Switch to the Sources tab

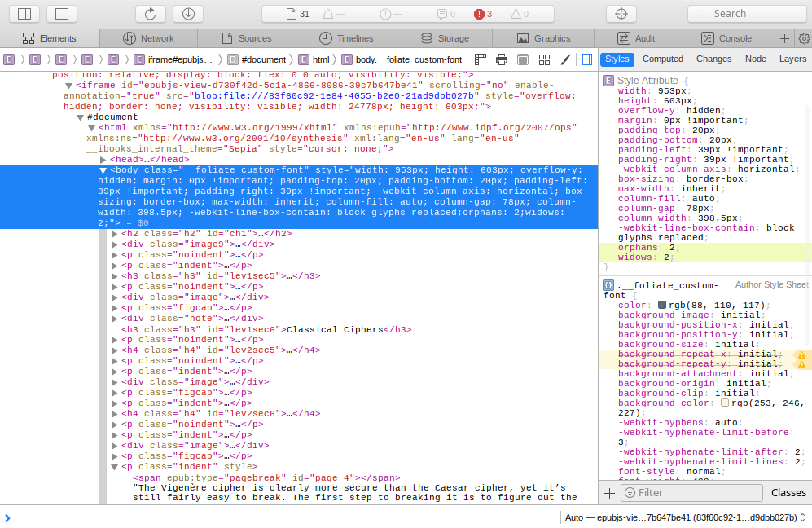[x=247, y=38]
